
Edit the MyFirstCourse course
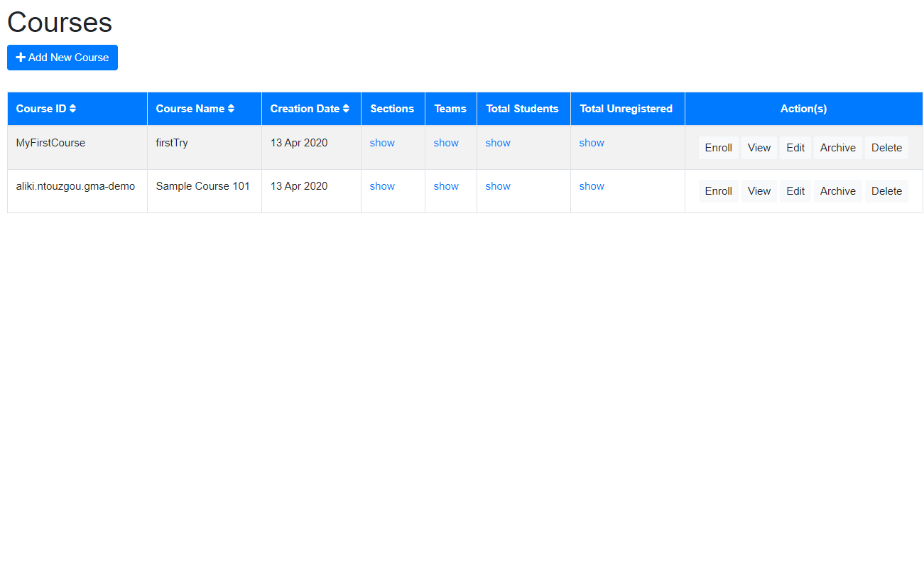point(795,148)
